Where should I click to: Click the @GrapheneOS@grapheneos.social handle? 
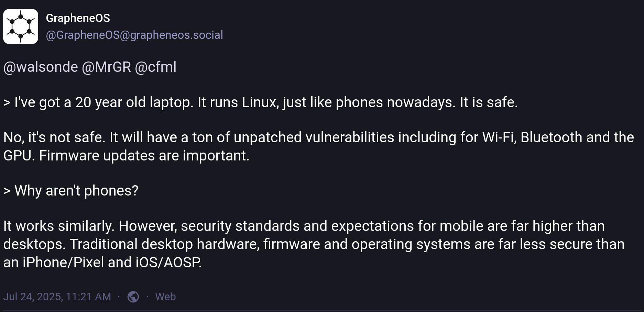coord(134,35)
